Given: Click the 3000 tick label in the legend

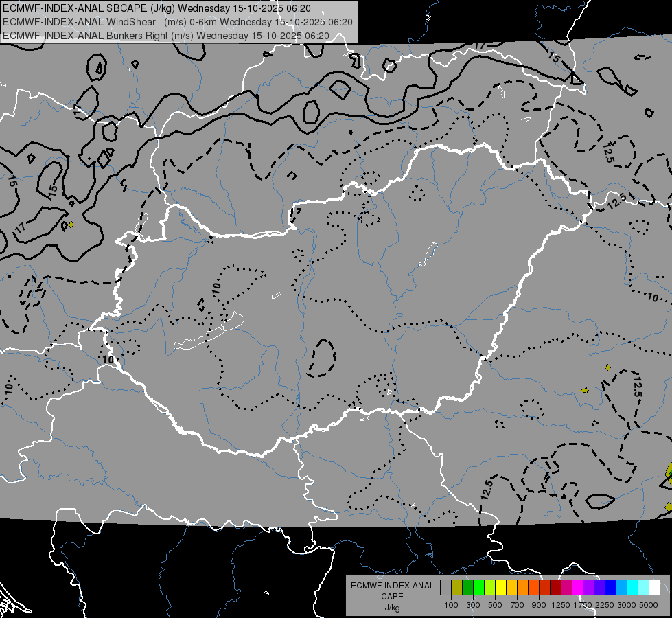Looking at the screenshot, I should point(627,605).
